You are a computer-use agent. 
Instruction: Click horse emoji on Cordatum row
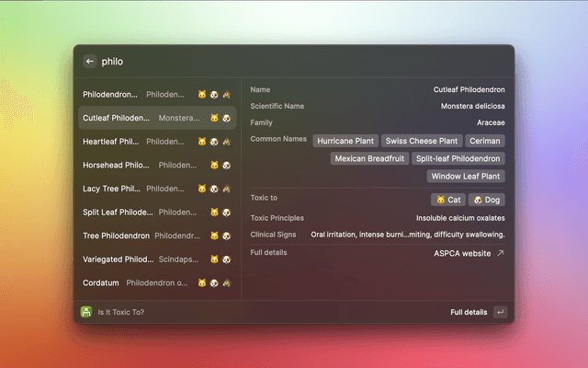(226, 283)
